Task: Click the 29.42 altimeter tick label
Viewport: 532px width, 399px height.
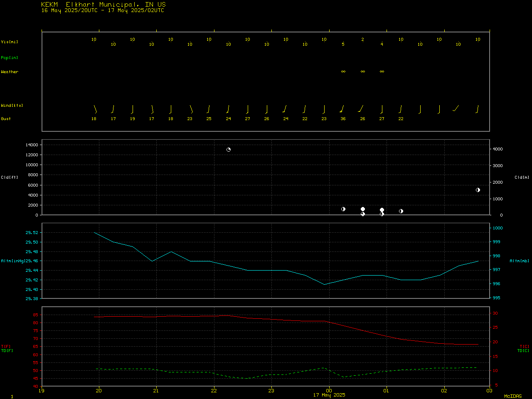Action: click(x=32, y=280)
